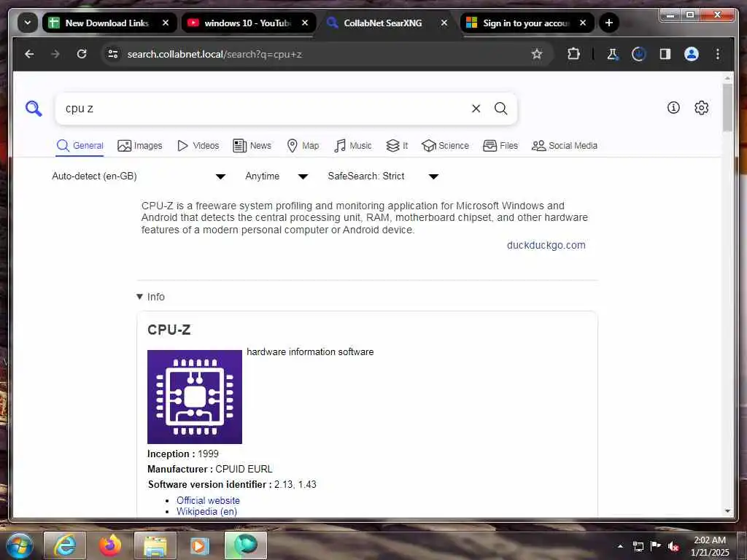Click the scrollbar down arrow
The width and height of the screenshot is (747, 560).
(727, 511)
